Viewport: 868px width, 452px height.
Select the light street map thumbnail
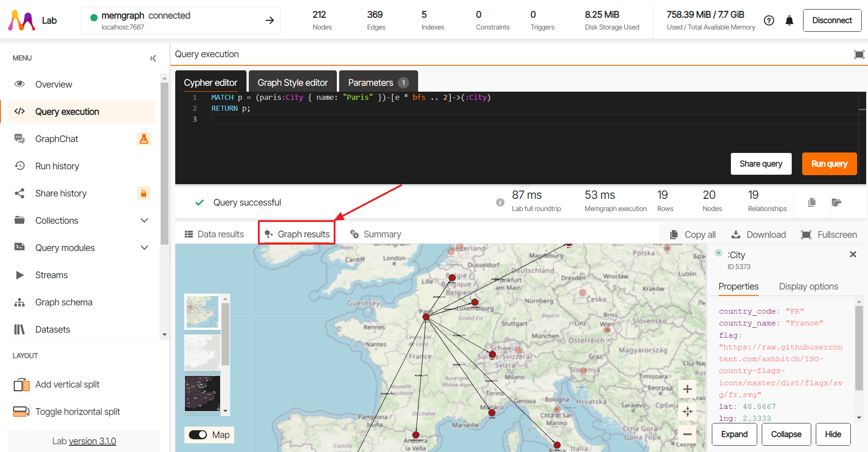point(202,311)
